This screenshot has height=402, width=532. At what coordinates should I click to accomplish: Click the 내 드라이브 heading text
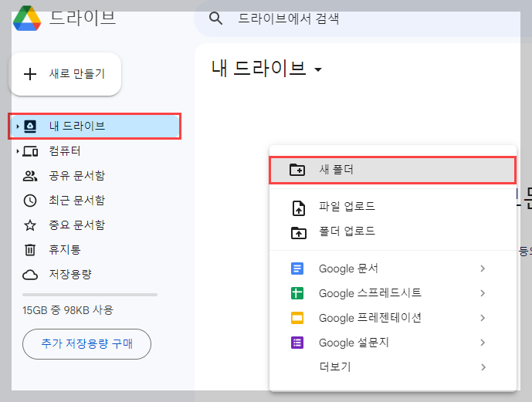coord(259,68)
